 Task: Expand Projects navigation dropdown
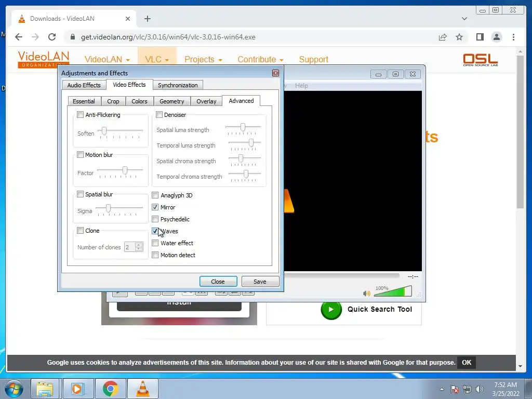pyautogui.click(x=203, y=59)
